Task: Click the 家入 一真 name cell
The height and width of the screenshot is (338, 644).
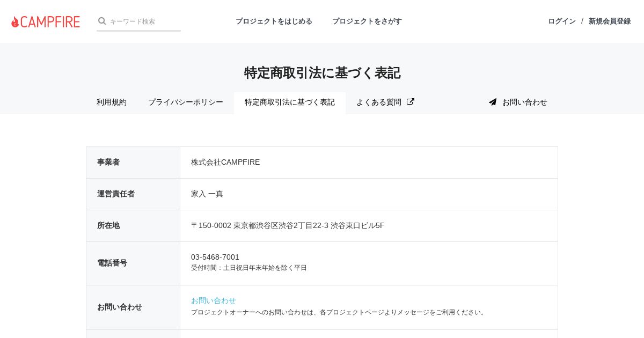Action: [x=207, y=194]
